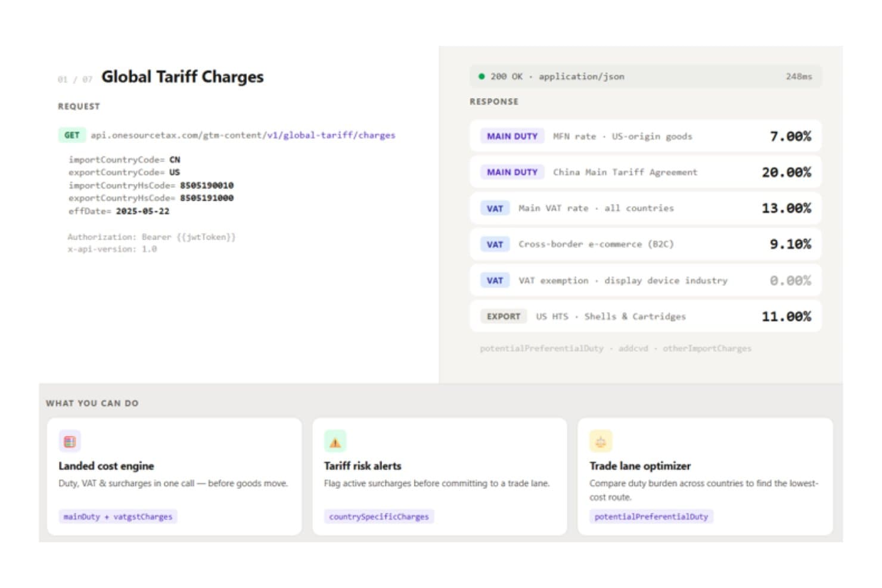Open the MFN rate US-origin goods row
Image resolution: width=882 pixels, height=588 pixels.
point(645,136)
